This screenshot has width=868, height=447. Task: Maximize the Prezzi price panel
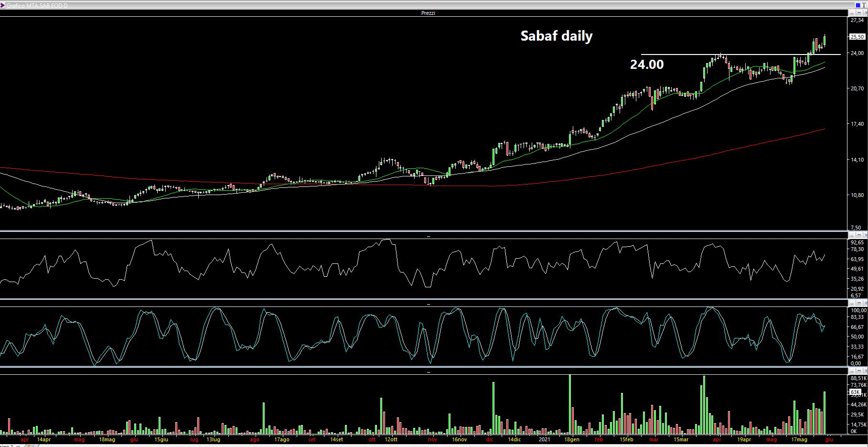pyautogui.click(x=858, y=13)
